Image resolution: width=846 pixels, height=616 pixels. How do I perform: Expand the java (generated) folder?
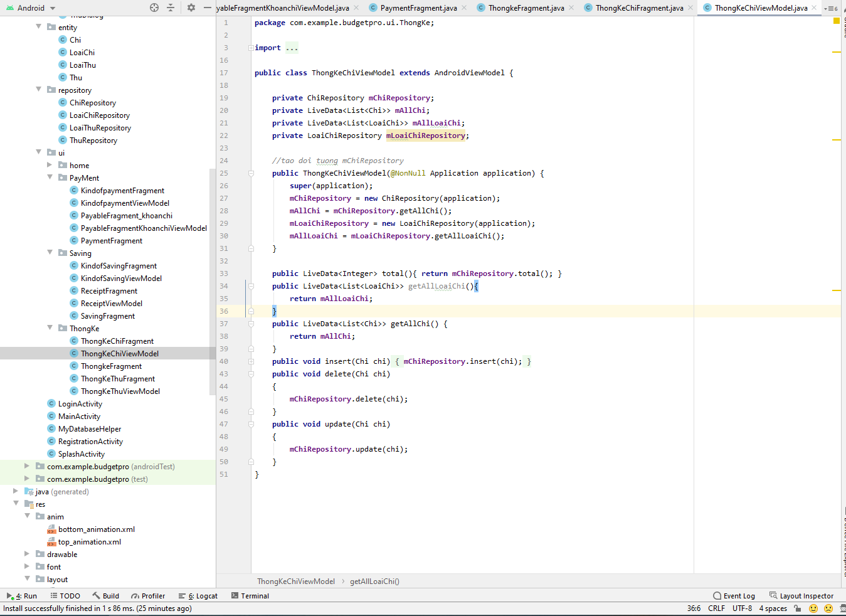(16, 491)
